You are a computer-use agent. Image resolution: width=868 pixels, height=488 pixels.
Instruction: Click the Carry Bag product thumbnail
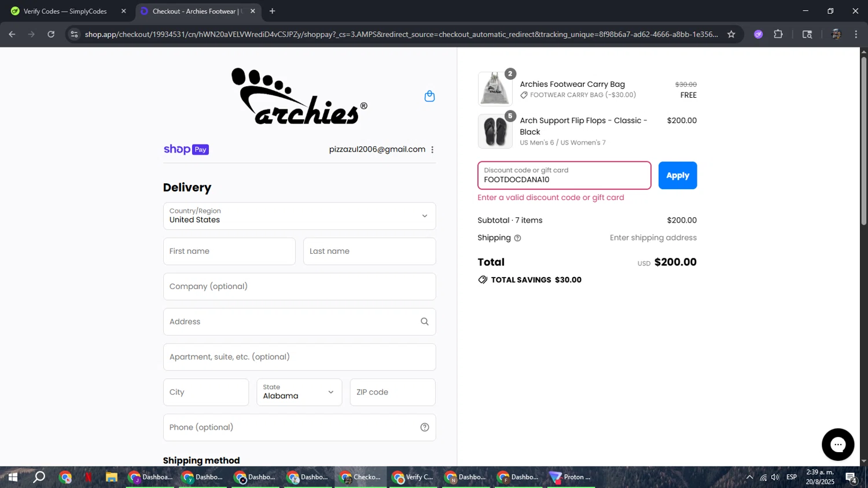click(x=495, y=89)
